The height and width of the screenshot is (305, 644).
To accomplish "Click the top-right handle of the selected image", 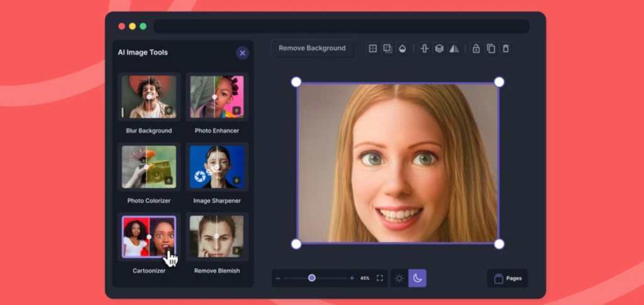I will [x=499, y=82].
